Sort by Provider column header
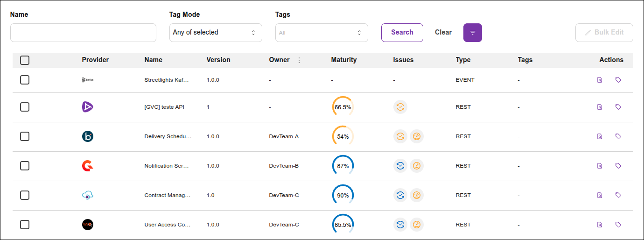The image size is (644, 240). pos(95,60)
